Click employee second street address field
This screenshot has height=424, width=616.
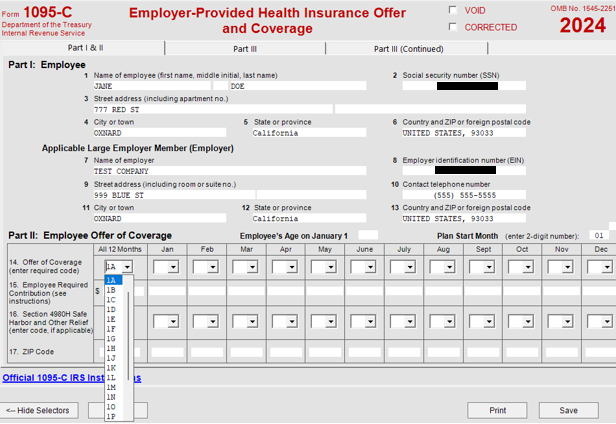point(430,109)
